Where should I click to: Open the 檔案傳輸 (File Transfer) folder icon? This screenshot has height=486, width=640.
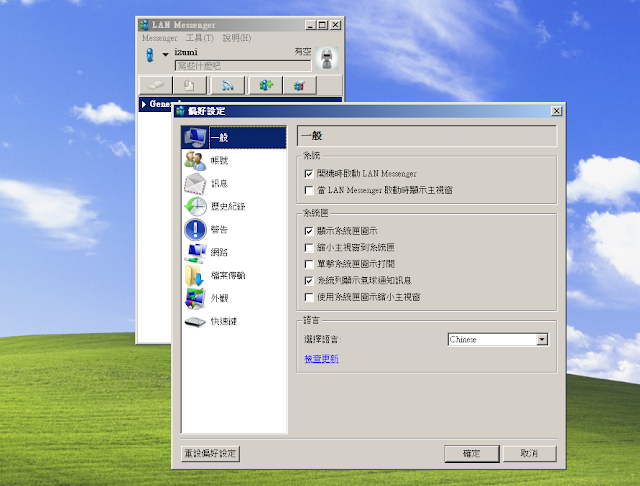[195, 275]
